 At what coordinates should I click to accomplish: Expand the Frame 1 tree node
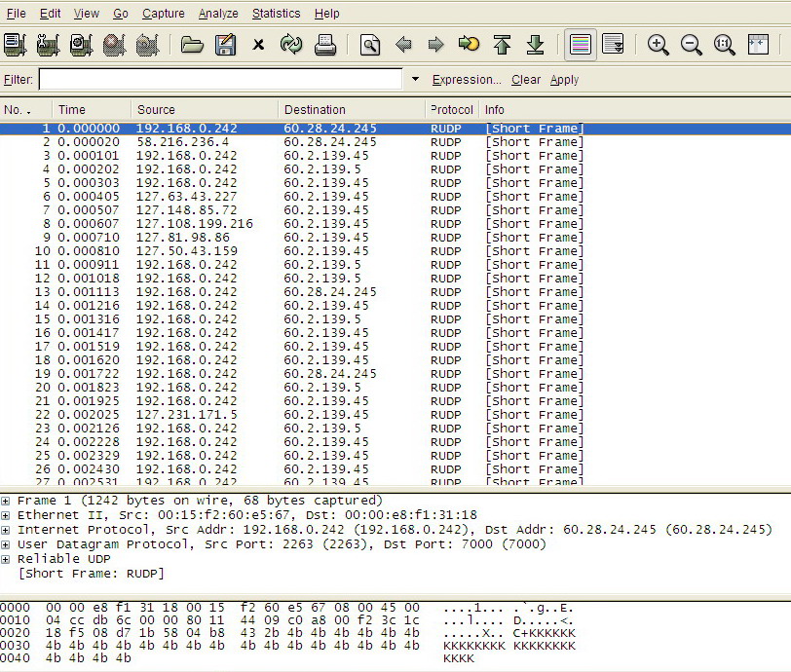pos(7,501)
